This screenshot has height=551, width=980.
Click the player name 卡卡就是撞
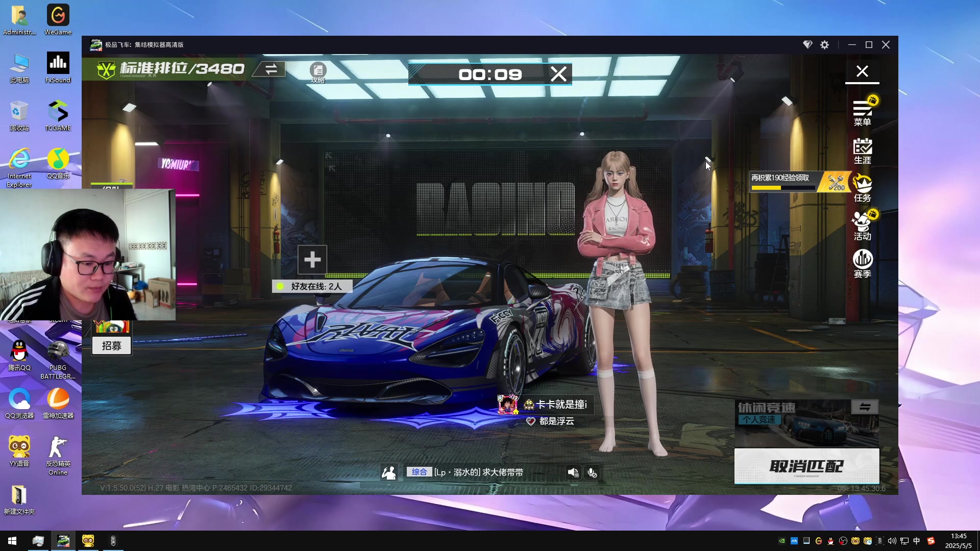(x=561, y=405)
